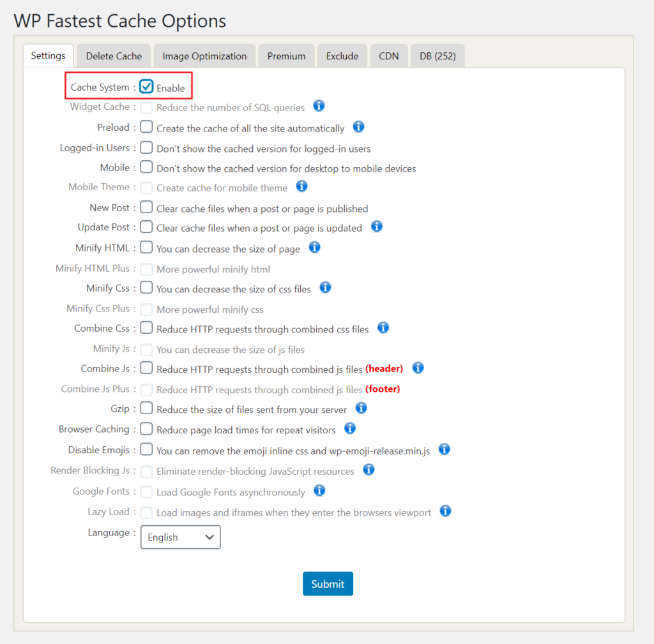Tick the Minify Css checkbox

(x=147, y=288)
